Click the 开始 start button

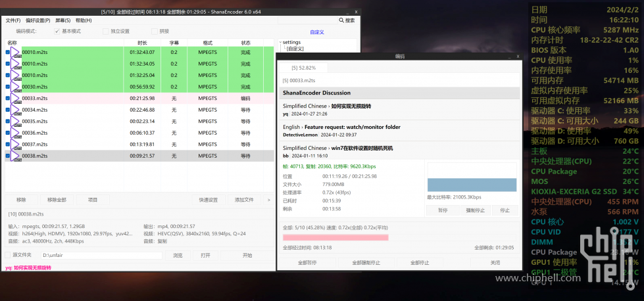pyautogui.click(x=247, y=255)
